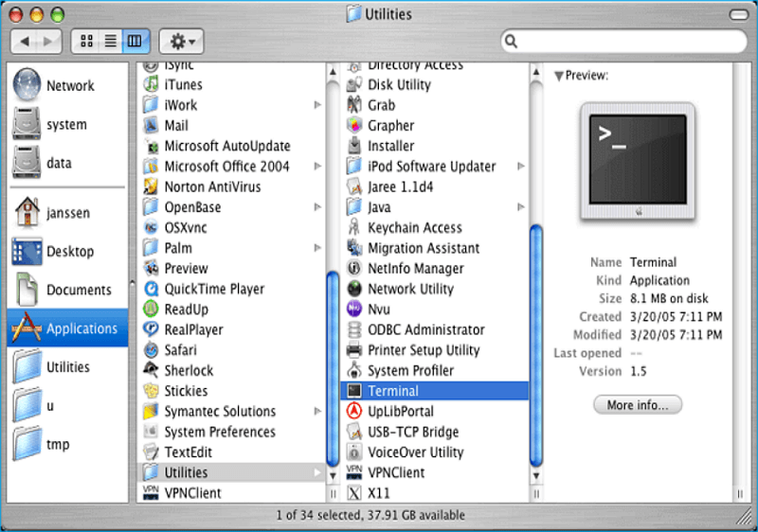Screen dimensions: 758x532
Task: Select the UpLibPortal red icon
Action: (x=354, y=412)
